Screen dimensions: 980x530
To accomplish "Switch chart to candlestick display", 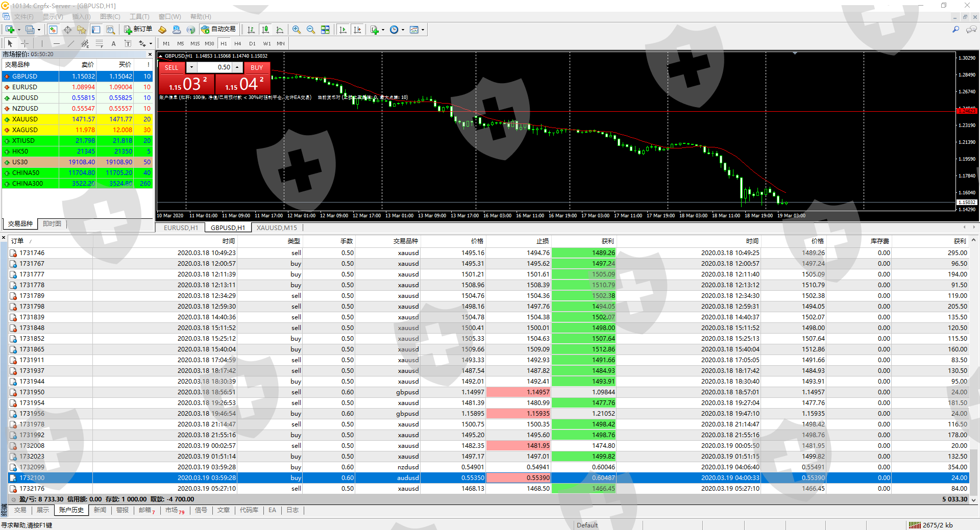I will (265, 30).
